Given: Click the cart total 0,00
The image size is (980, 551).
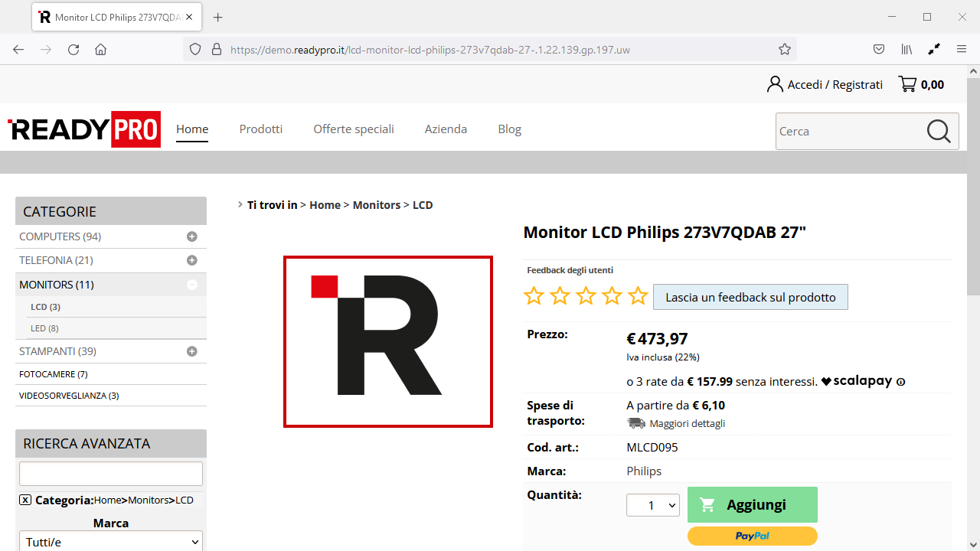Looking at the screenshot, I should (x=933, y=84).
